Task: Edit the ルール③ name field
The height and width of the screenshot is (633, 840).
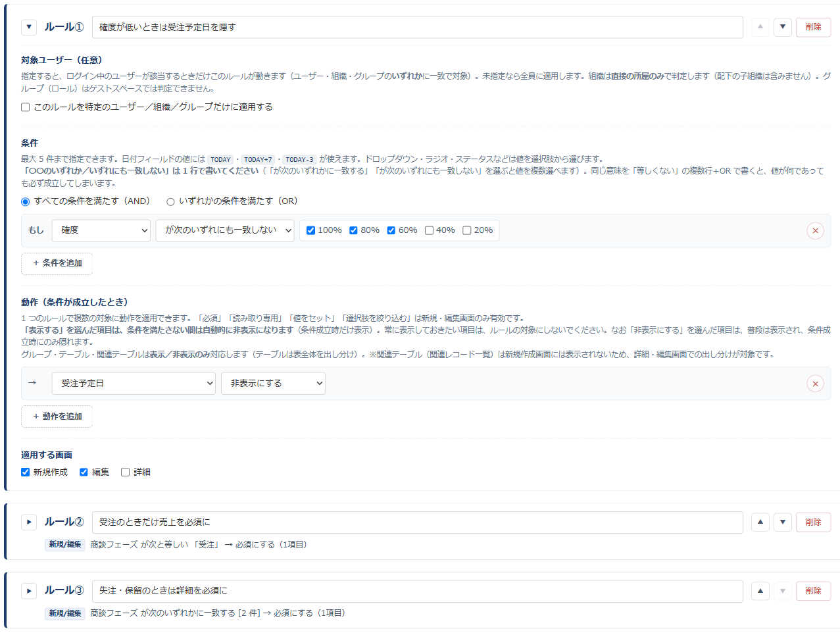Action: [418, 591]
